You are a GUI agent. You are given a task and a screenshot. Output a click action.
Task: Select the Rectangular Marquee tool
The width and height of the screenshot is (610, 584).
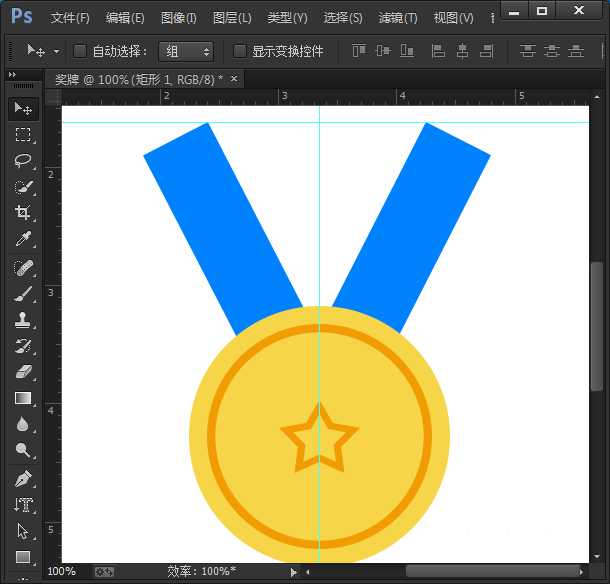(x=23, y=134)
